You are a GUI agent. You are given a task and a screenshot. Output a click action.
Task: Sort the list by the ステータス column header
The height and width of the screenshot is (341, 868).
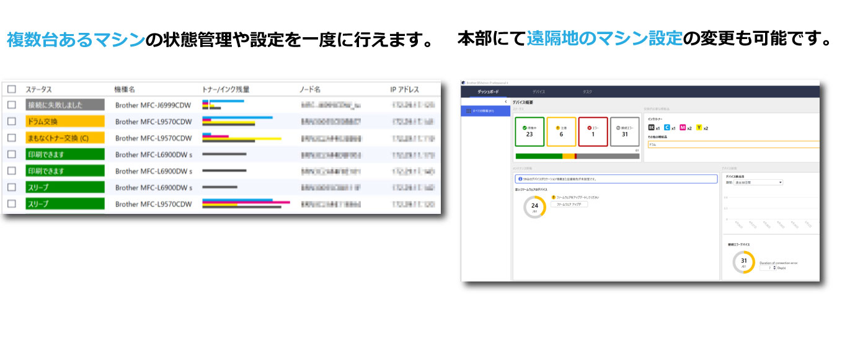tap(39, 90)
